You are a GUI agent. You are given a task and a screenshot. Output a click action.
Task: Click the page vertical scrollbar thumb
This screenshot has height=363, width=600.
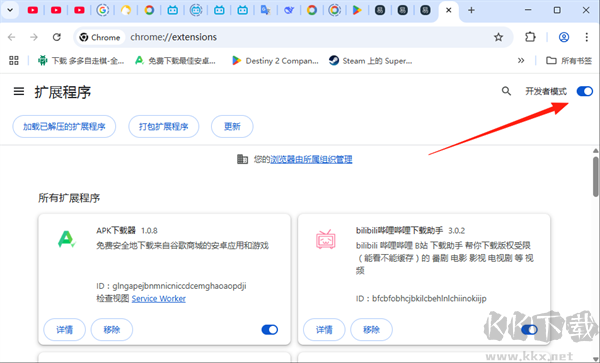[x=596, y=177]
